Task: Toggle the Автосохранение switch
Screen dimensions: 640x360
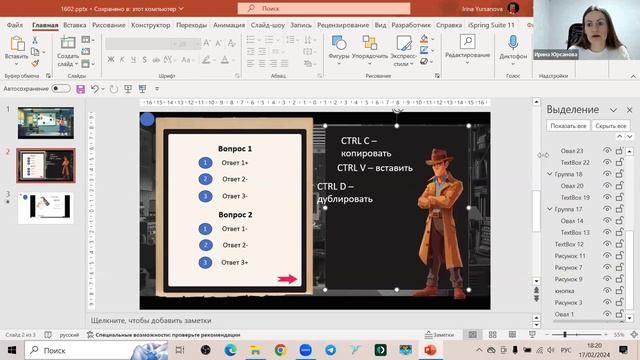Action: click(x=61, y=89)
